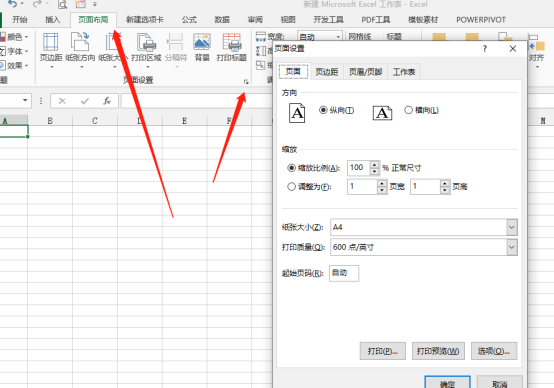The height and width of the screenshot is (388, 554).
Task: Click the 起始页码 自动 input field
Action: pyautogui.click(x=344, y=273)
